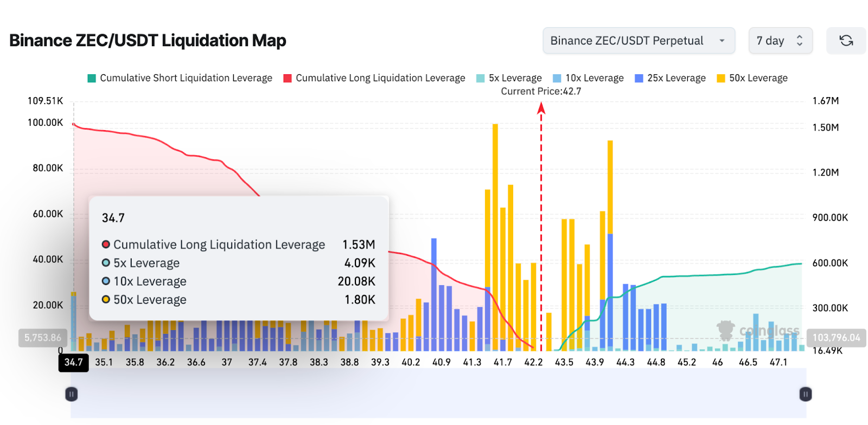The height and width of the screenshot is (425, 868).
Task: Click the 5x Leverage 4.09K tooltip row
Action: (x=239, y=263)
